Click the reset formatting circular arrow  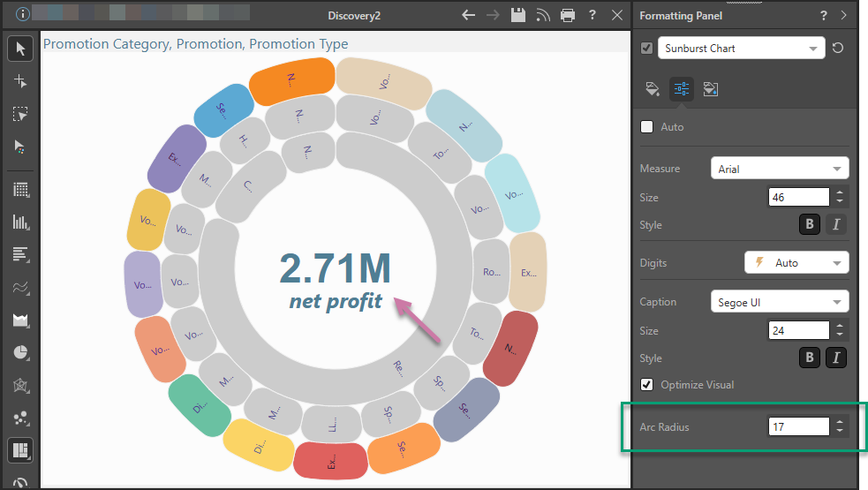tap(838, 48)
